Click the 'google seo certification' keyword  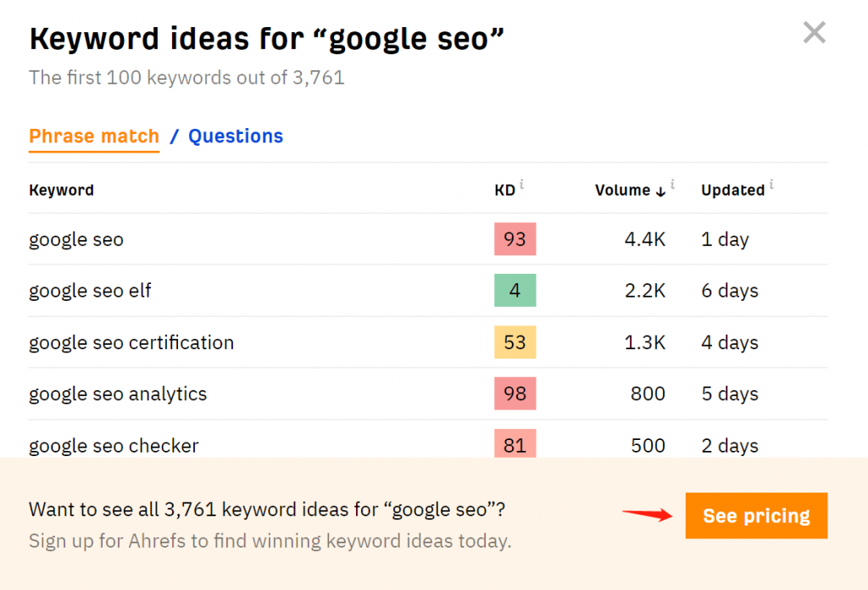131,342
